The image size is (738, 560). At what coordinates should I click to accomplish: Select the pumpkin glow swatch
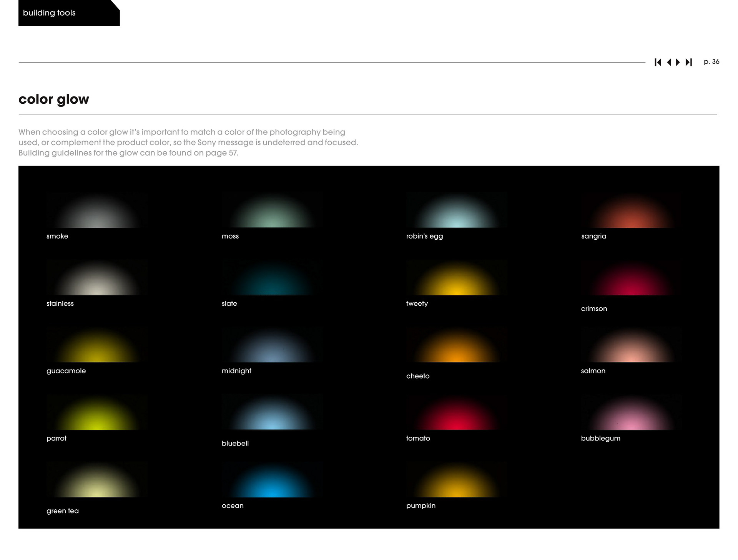click(456, 483)
